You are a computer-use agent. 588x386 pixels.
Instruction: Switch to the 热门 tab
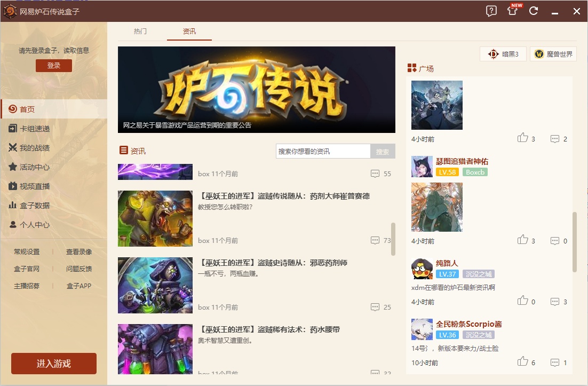pyautogui.click(x=140, y=31)
